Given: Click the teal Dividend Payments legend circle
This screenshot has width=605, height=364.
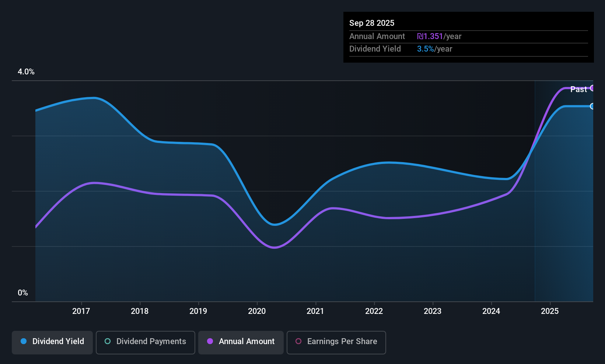Looking at the screenshot, I should (108, 341).
